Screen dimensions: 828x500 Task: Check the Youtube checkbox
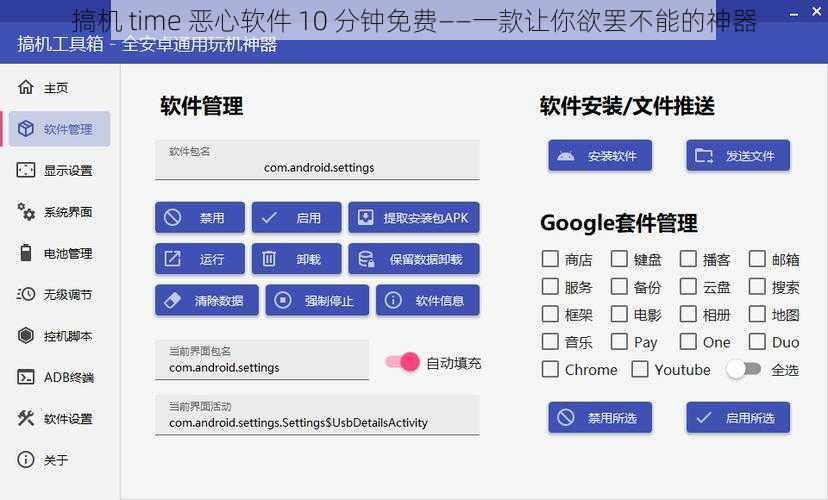(640, 369)
